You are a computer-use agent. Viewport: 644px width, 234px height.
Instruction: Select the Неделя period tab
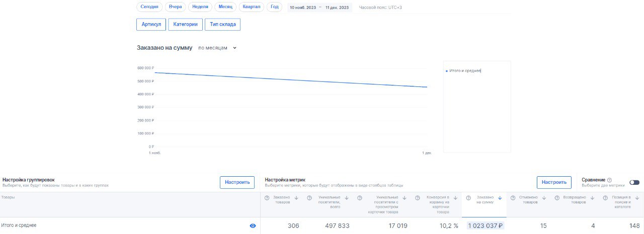pos(200,7)
